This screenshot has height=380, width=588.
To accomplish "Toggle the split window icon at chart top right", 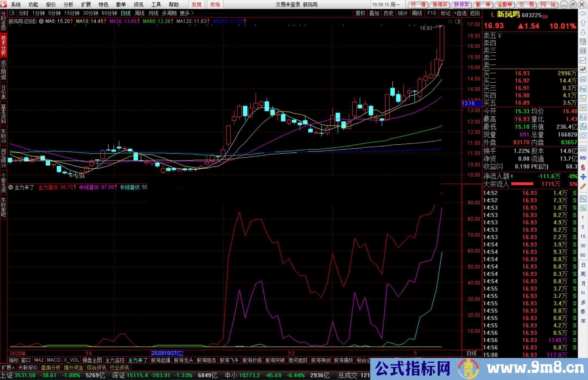I will [x=458, y=22].
